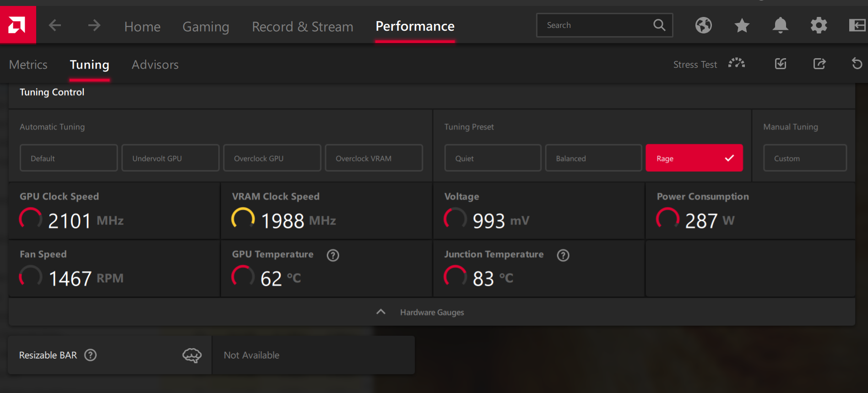
Task: Click the Voltage gauge ring
Action: tap(456, 219)
